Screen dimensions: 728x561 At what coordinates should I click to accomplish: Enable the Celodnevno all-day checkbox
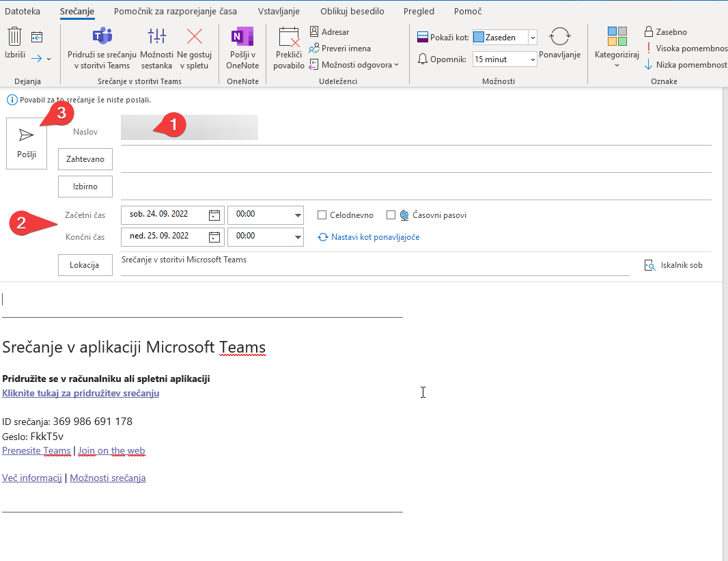coord(322,215)
